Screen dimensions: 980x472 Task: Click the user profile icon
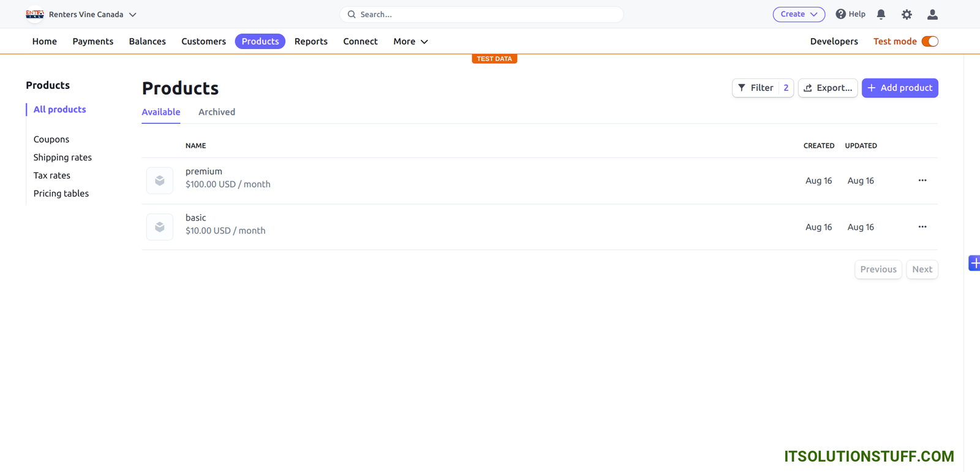[932, 14]
